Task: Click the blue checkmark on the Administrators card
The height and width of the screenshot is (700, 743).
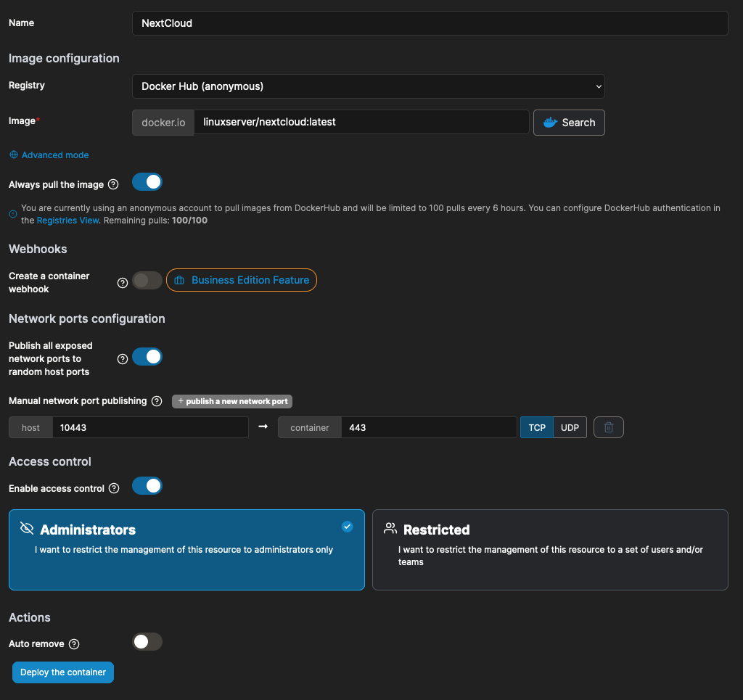Action: click(x=348, y=527)
